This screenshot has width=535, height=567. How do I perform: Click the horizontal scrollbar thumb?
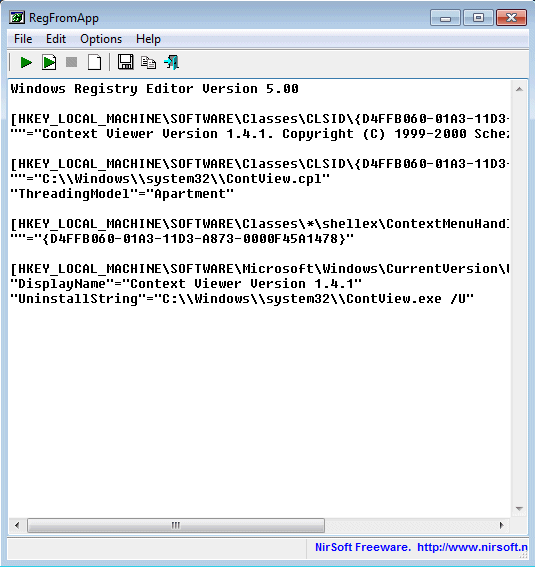176,525
